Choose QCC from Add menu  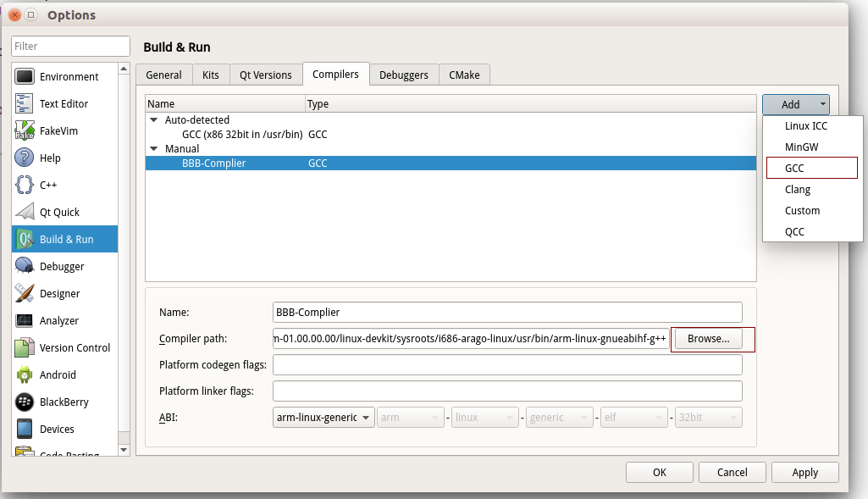(x=812, y=231)
